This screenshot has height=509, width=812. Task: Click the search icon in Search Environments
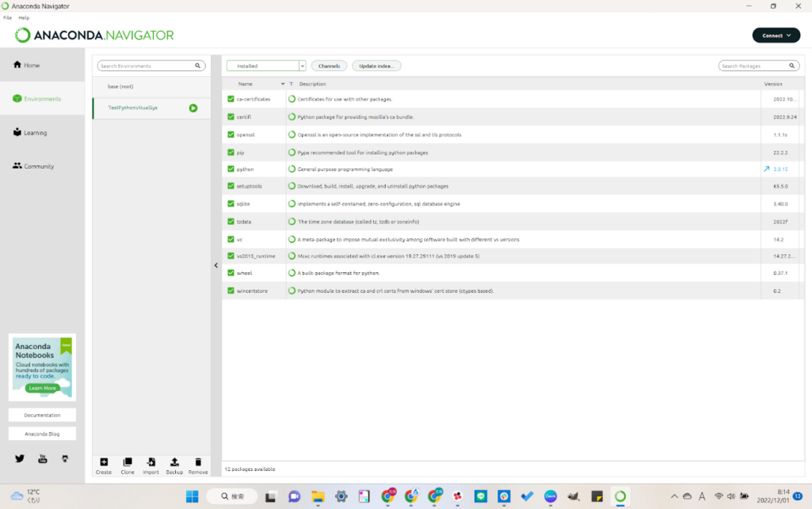(198, 66)
